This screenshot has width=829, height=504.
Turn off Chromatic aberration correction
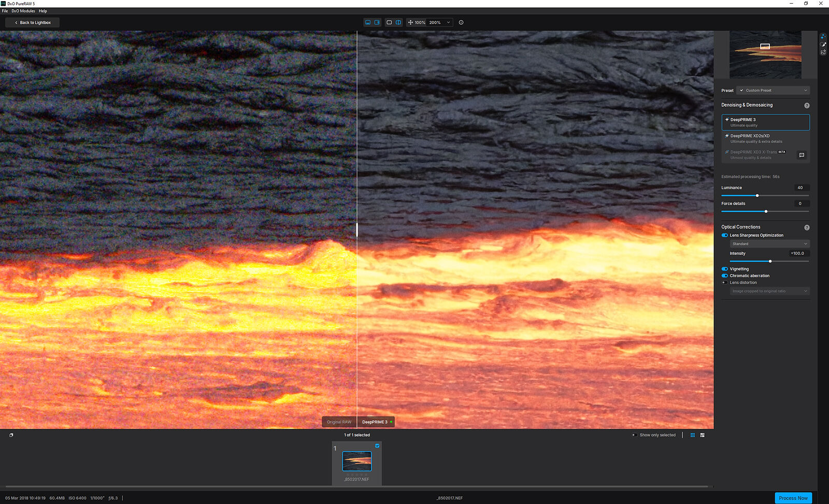(725, 276)
